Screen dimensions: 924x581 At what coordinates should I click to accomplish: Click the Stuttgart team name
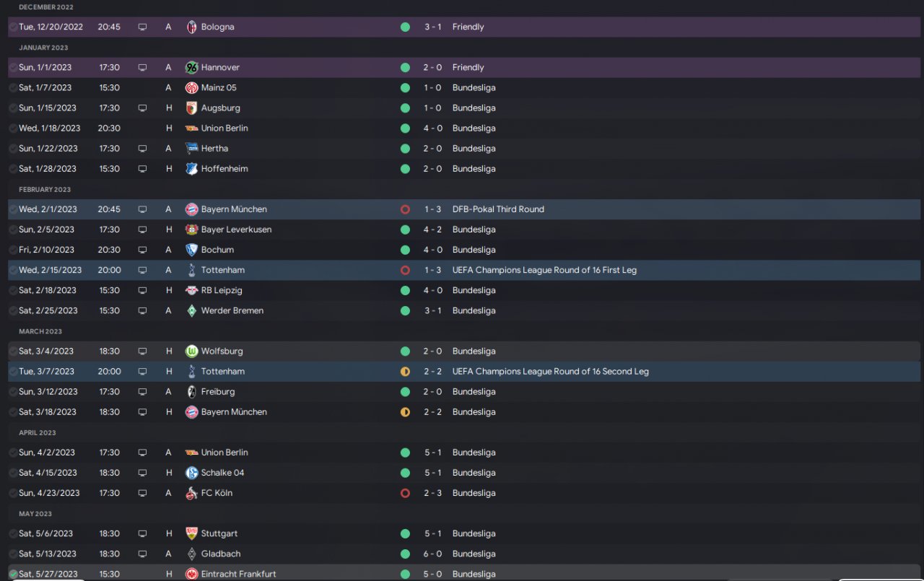pos(219,533)
